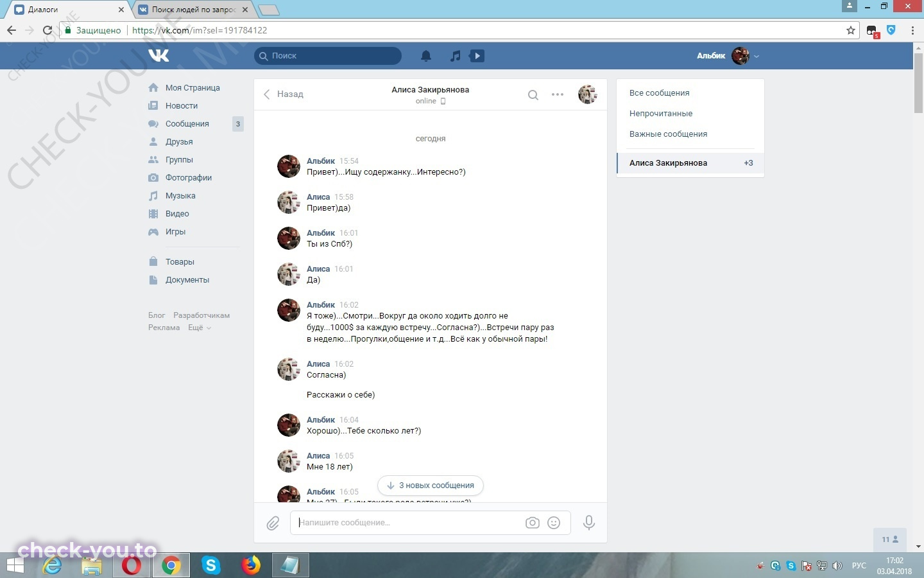
Task: Close the Поиск людей browser tab
Action: click(x=245, y=10)
